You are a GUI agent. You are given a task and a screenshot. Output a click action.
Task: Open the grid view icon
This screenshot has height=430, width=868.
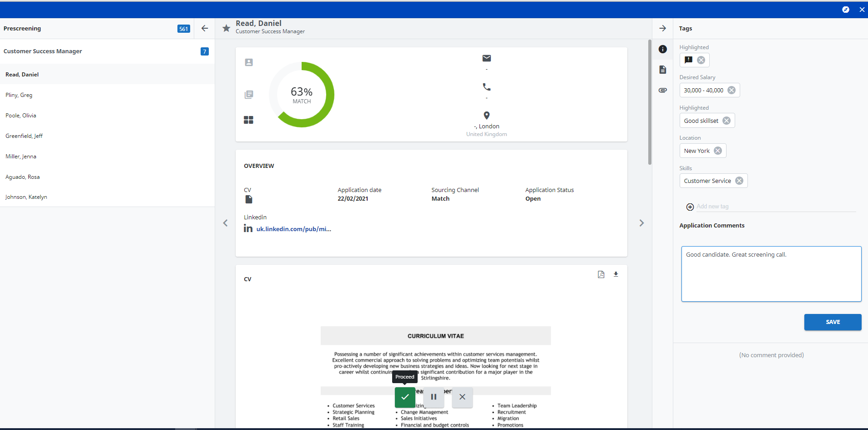tap(248, 120)
